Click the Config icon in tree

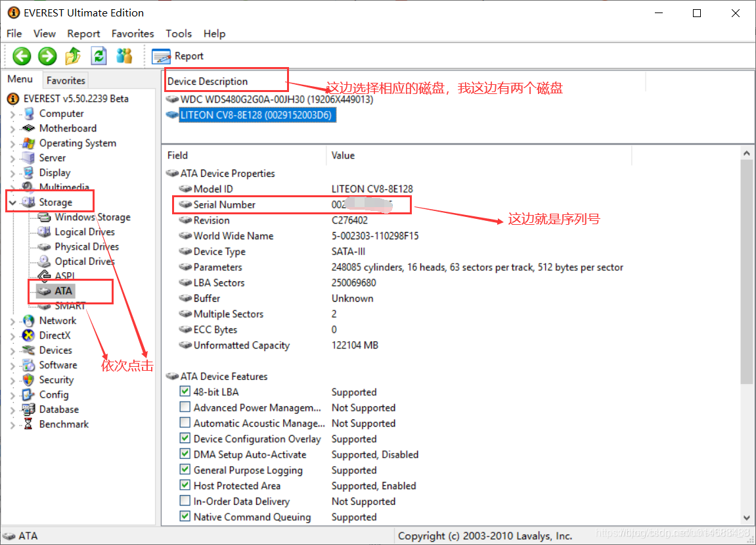[x=29, y=394]
